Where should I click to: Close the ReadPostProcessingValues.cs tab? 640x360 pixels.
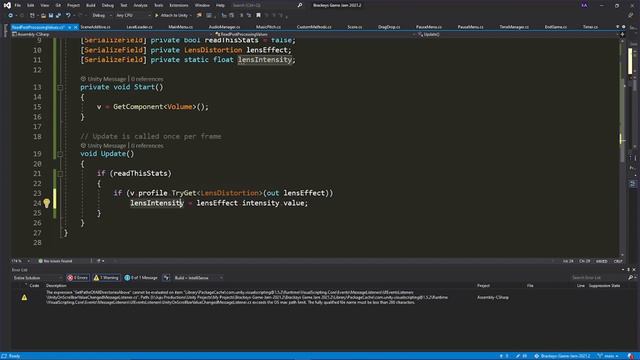click(x=76, y=27)
